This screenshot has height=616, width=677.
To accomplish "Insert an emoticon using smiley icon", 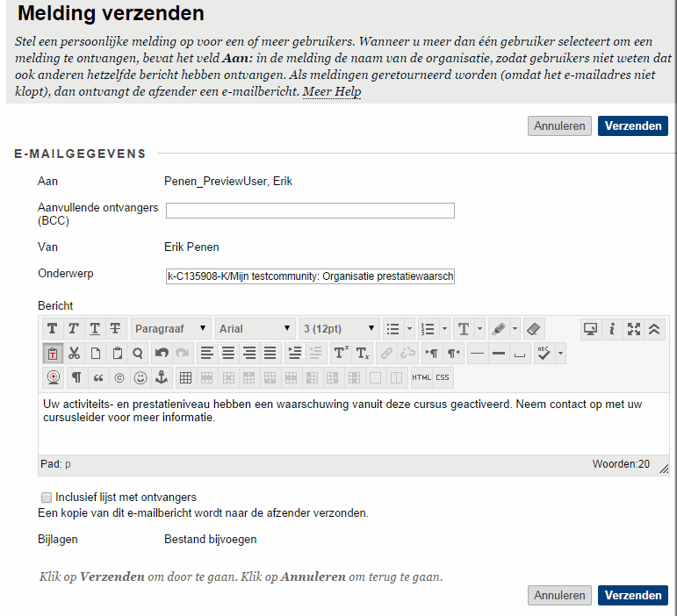I will tap(139, 378).
